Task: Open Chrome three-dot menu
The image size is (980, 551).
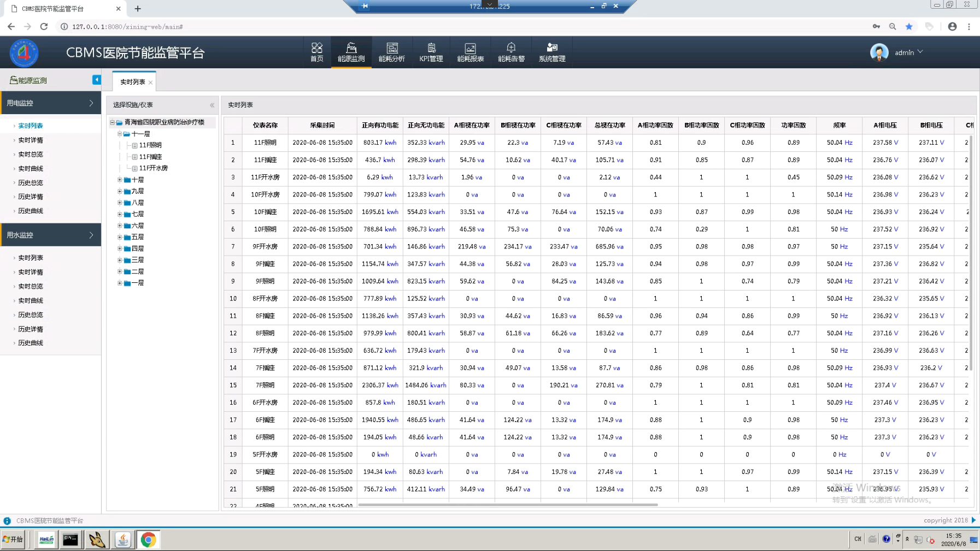Action: click(x=969, y=26)
